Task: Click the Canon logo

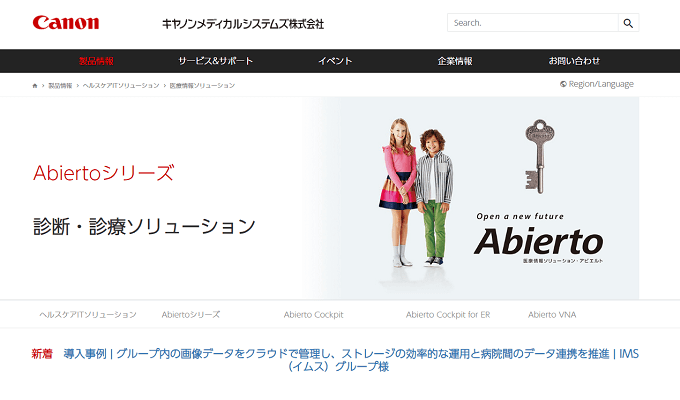Action: (66, 23)
